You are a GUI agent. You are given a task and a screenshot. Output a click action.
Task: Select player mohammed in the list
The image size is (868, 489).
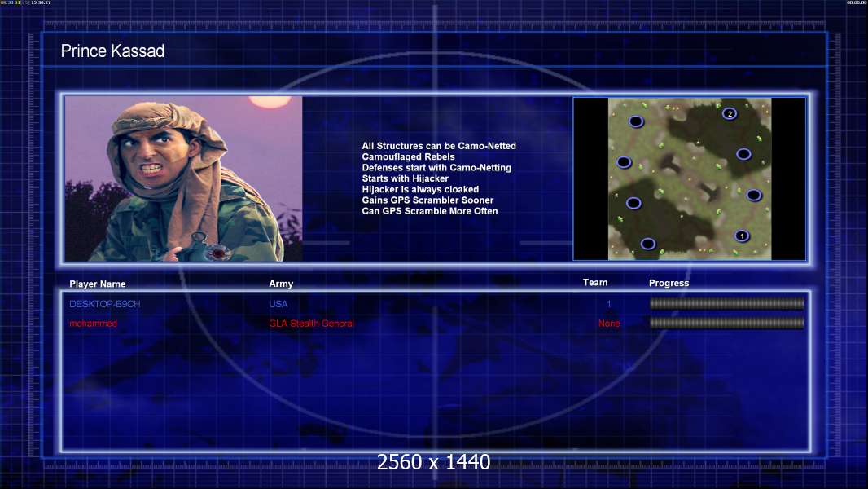93,324
